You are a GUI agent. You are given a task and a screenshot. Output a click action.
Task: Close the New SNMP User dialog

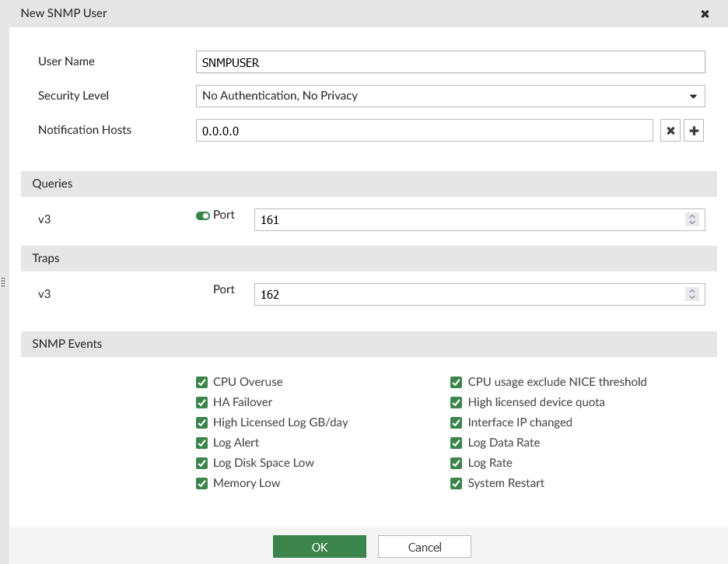pyautogui.click(x=705, y=13)
